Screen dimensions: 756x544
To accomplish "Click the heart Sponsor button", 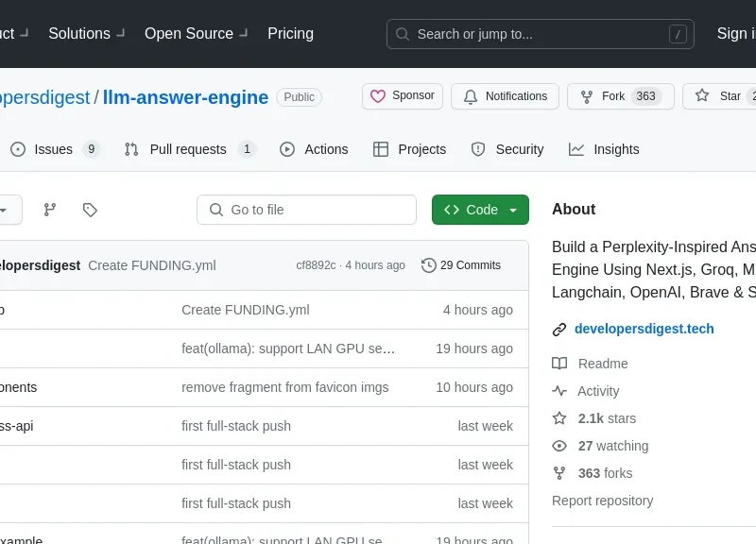I will pyautogui.click(x=403, y=96).
